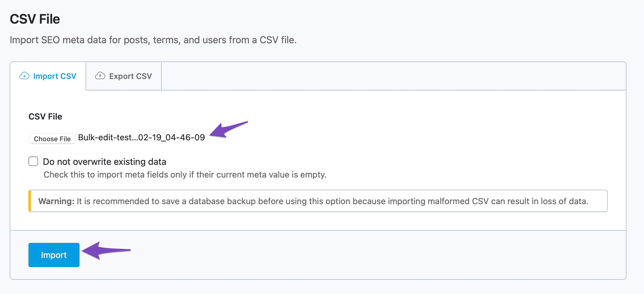Viewport: 644px width, 294px height.
Task: Click the empty tab bar area right of Export CSV
Action: (393, 76)
